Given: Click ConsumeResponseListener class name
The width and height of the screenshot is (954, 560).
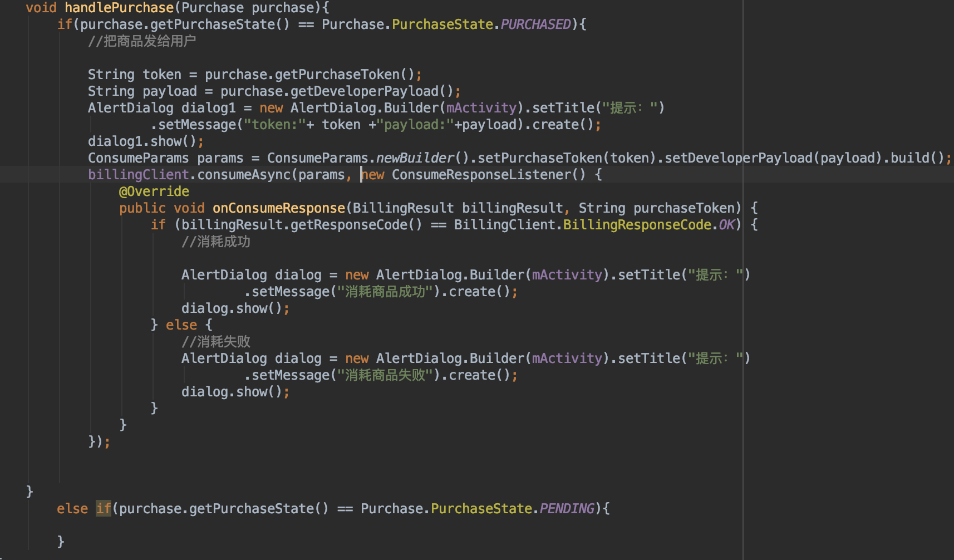Looking at the screenshot, I should click(481, 175).
